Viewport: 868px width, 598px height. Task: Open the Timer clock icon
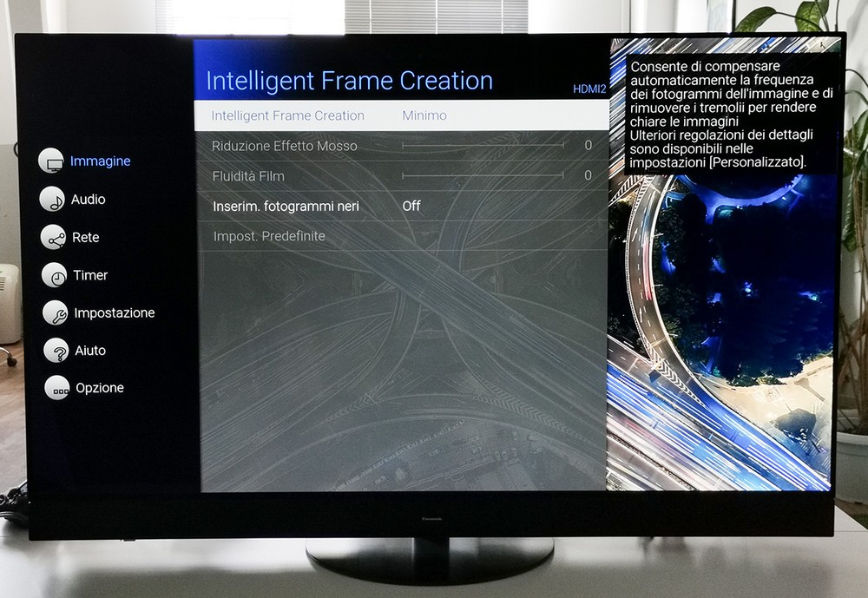click(55, 275)
